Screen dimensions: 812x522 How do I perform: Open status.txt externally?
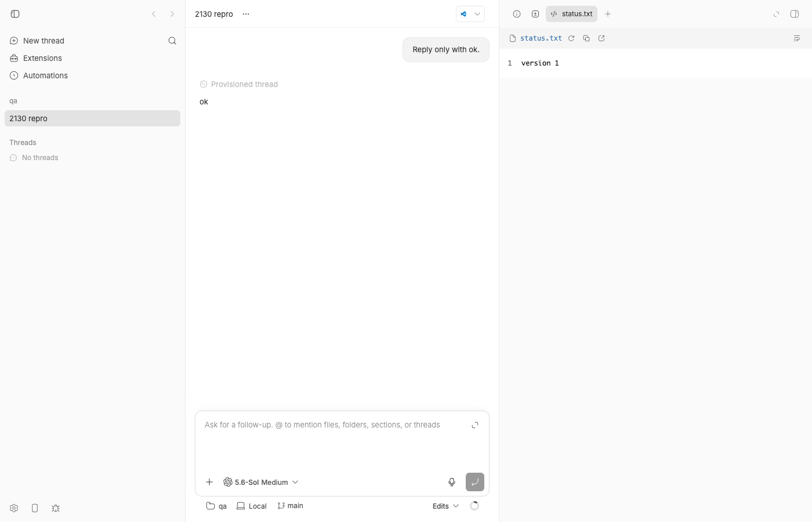click(601, 38)
